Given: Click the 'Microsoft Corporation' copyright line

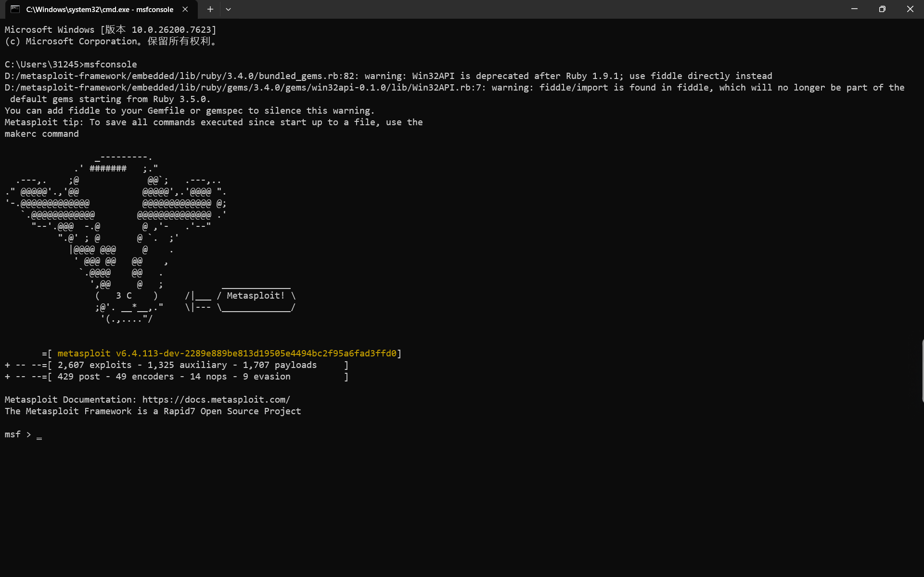Looking at the screenshot, I should click(110, 41).
